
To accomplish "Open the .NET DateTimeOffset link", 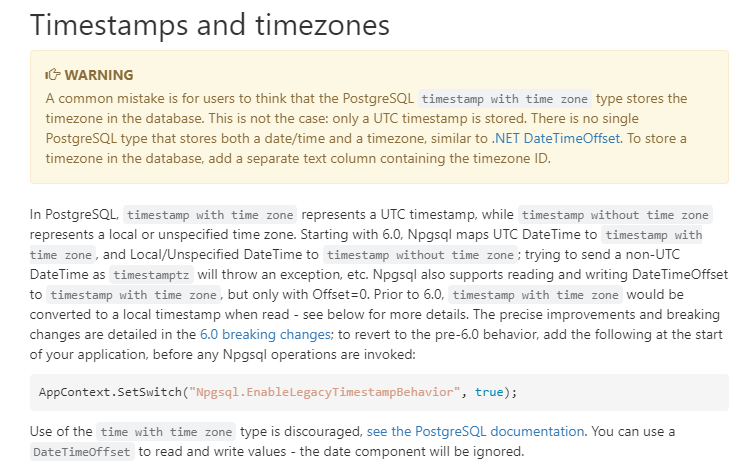I will (556, 139).
